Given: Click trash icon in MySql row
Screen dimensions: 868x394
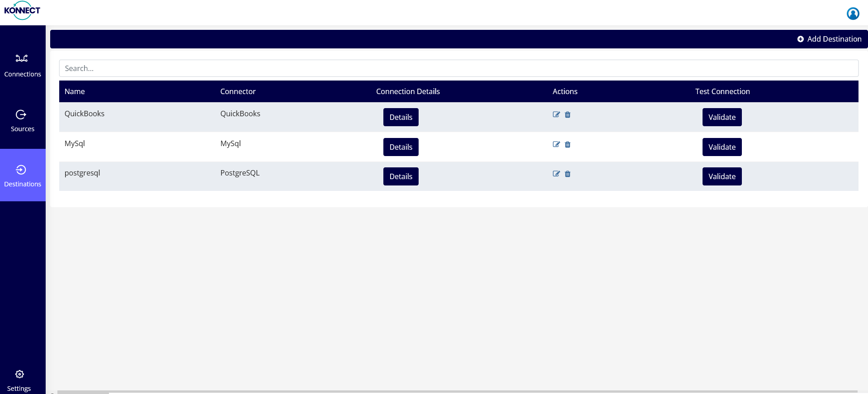Looking at the screenshot, I should [568, 145].
